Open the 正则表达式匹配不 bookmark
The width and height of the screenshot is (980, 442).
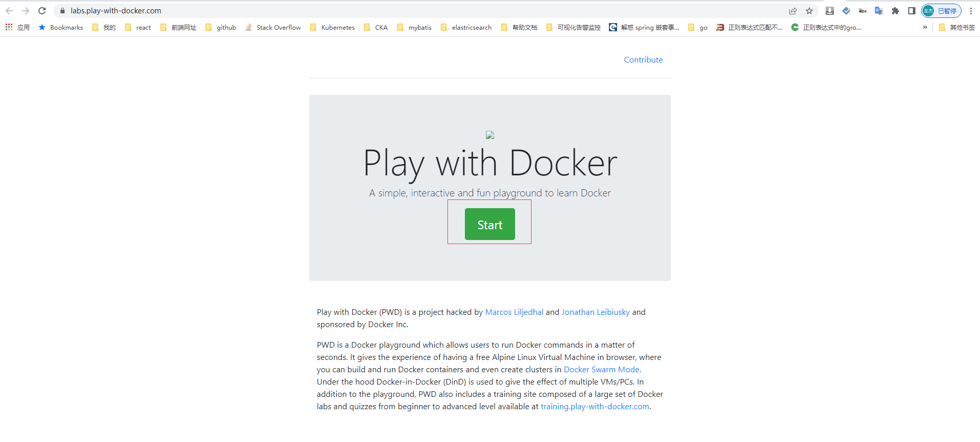click(749, 28)
